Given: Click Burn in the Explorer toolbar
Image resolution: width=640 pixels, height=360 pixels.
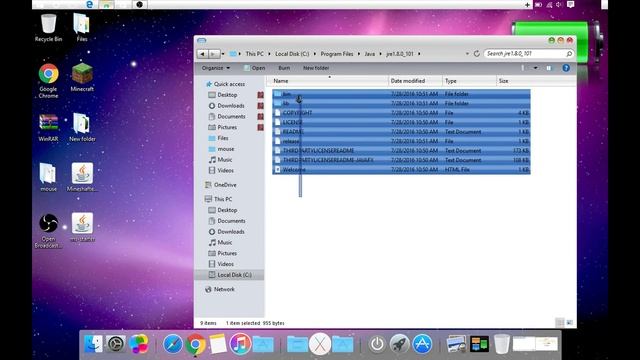Looking at the screenshot, I should (x=284, y=68).
